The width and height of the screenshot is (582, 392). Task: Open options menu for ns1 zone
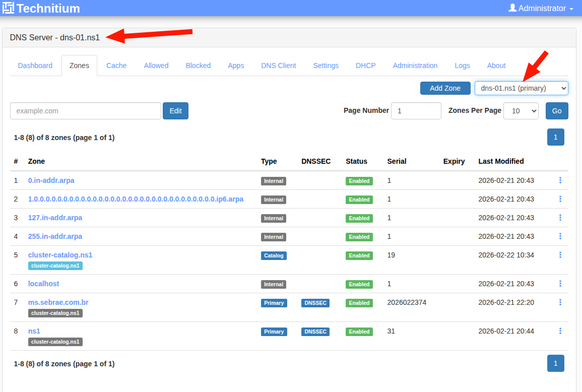tap(560, 331)
